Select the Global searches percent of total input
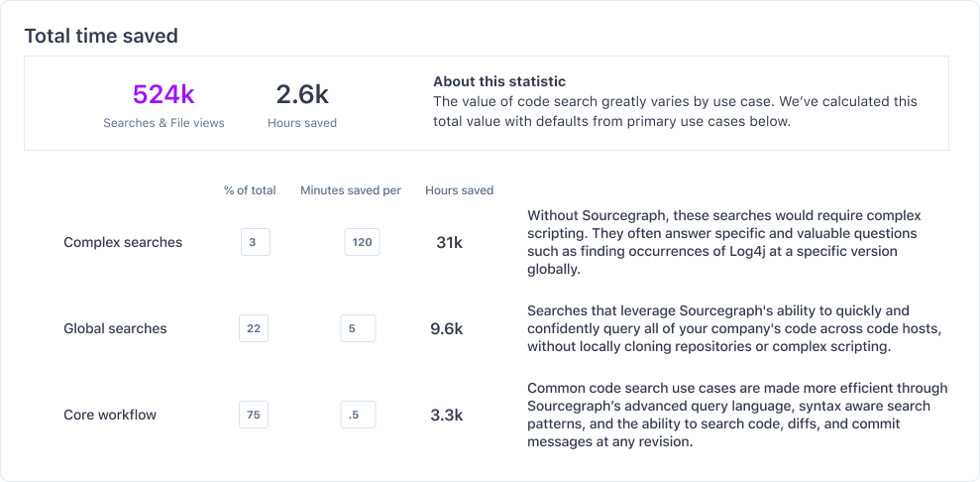 tap(255, 328)
